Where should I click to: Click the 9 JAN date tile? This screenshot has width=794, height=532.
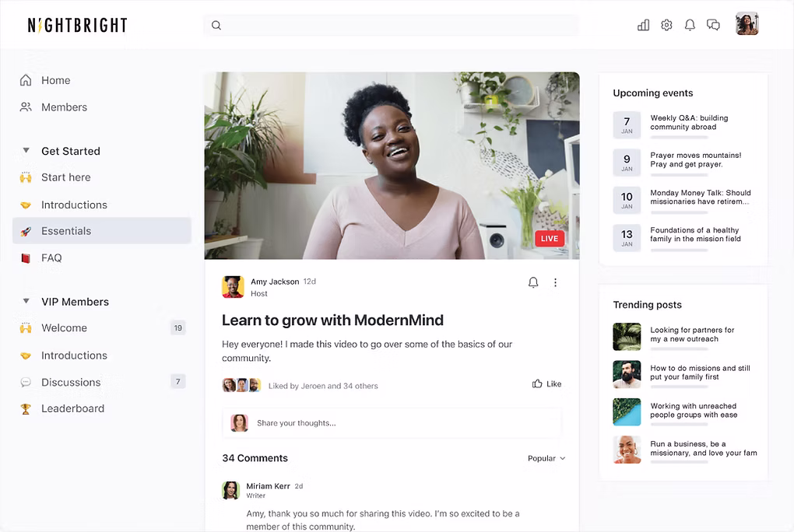627,163
